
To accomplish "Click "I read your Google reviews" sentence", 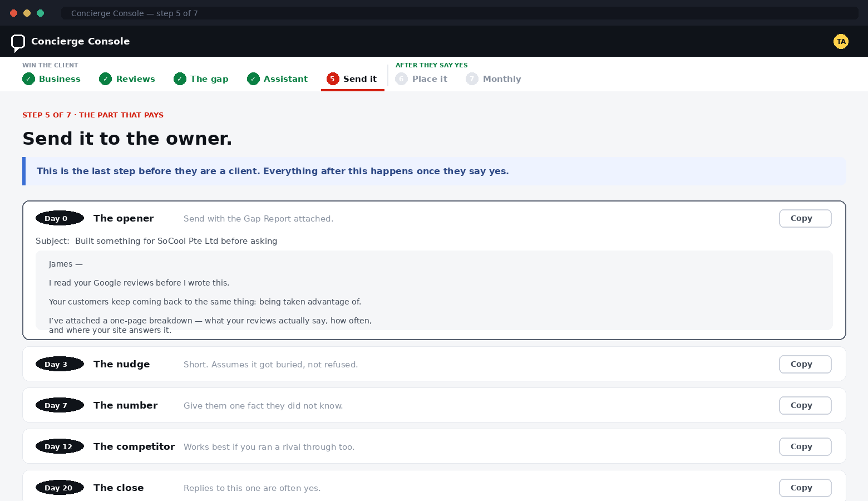I will point(139,283).
